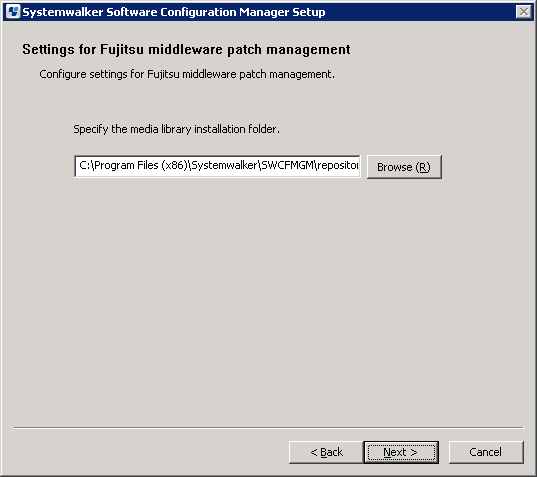Cancel the setup wizard
This screenshot has height=477, width=537.
click(x=486, y=452)
